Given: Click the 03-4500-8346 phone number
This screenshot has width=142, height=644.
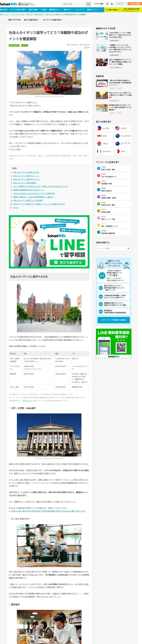Looking at the screenshot, I should coord(132,9).
